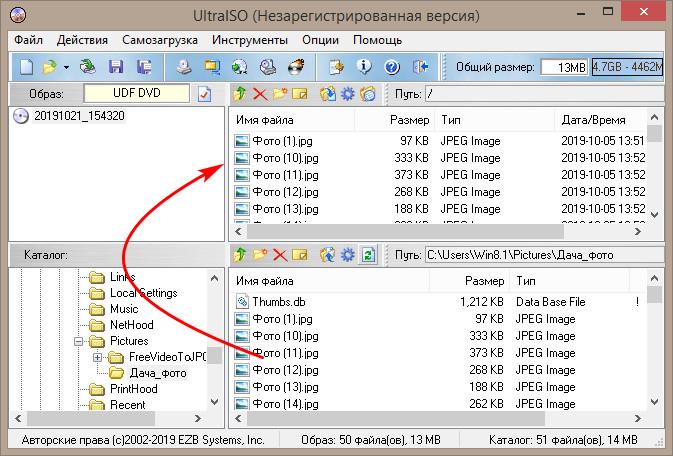Select Фото (13).jpg in the image pane
Image resolution: width=673 pixels, height=456 pixels.
(x=285, y=209)
